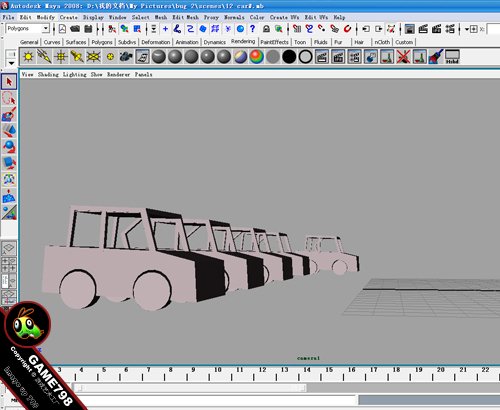Choose the Soft Modification tool
Viewport: 500px width, 410px height.
coord(9,196)
